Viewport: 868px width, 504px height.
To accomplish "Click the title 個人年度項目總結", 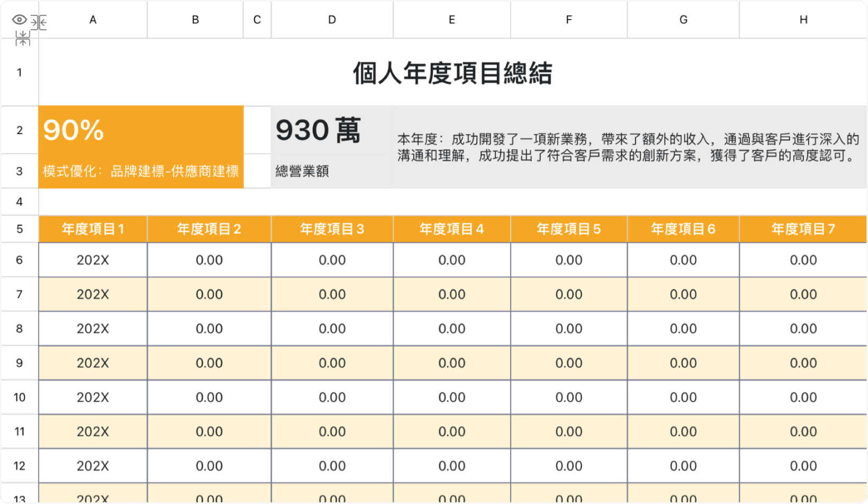I will tap(453, 73).
